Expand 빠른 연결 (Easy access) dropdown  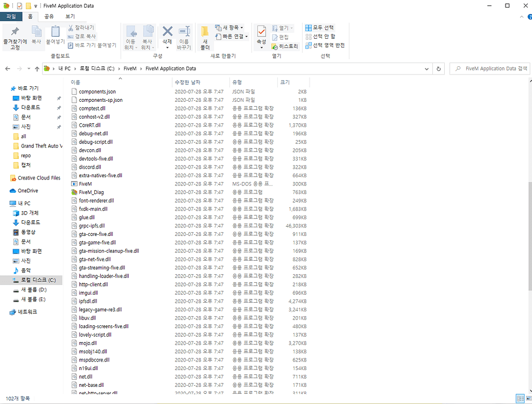[x=246, y=36]
